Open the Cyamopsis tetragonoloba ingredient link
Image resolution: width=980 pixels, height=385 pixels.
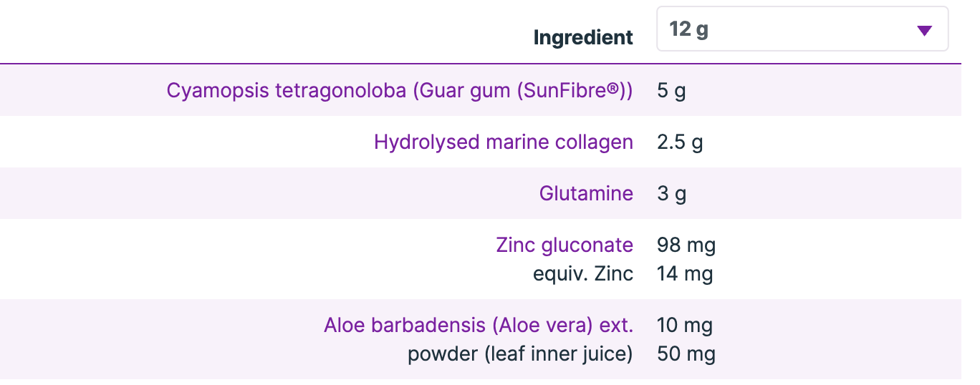coord(399,91)
